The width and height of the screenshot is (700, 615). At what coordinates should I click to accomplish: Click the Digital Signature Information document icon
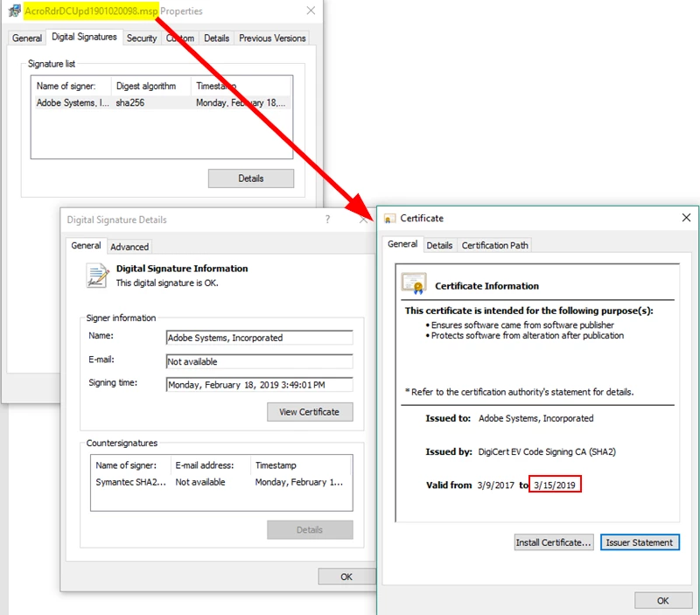click(97, 276)
